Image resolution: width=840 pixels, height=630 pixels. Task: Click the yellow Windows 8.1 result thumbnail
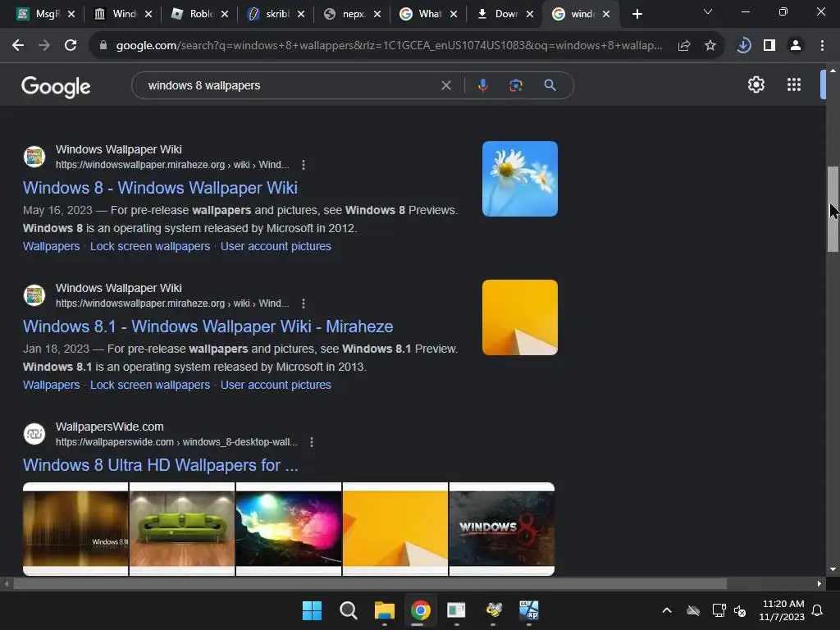[x=519, y=317]
